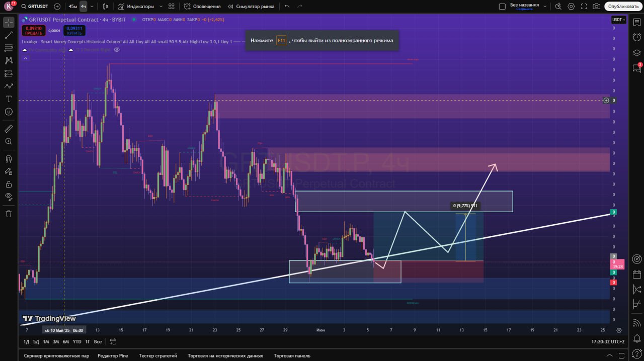Open GRTUSDT symbol search

(34, 7)
